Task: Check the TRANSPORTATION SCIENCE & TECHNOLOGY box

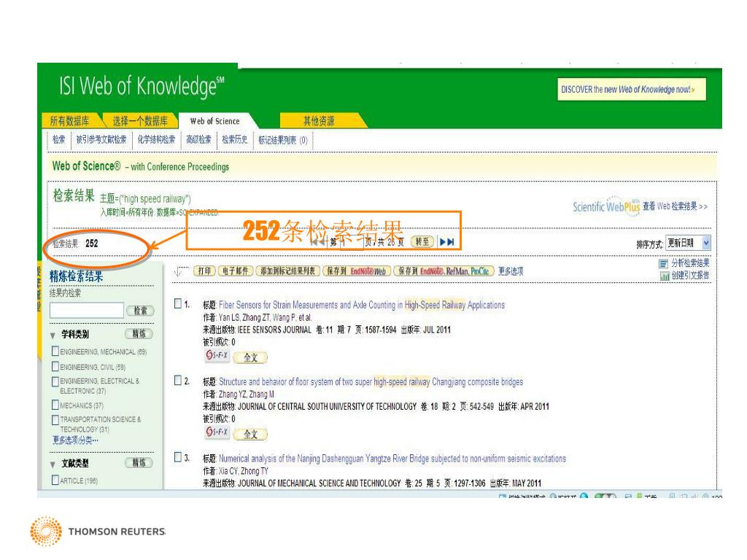Action: tap(55, 419)
